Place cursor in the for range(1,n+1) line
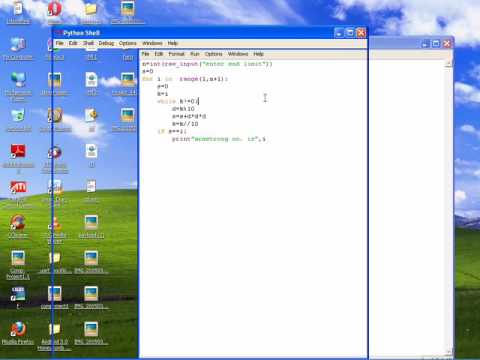 185,79
